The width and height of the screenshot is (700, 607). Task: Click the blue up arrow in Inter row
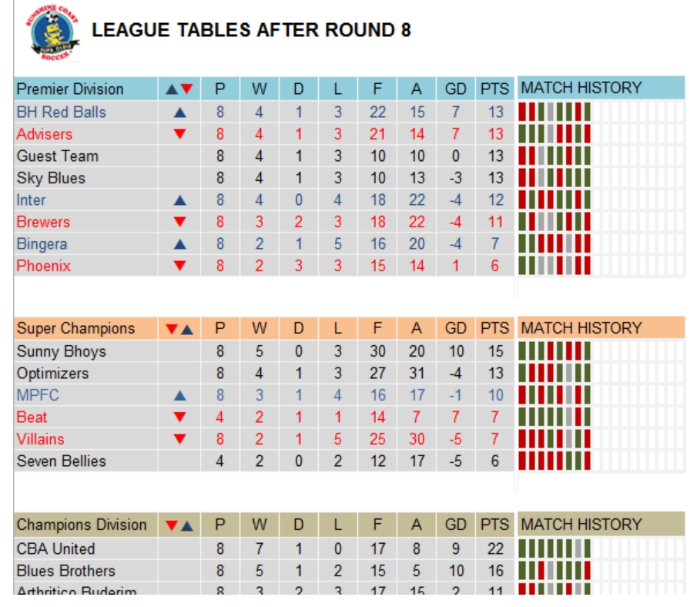[180, 200]
